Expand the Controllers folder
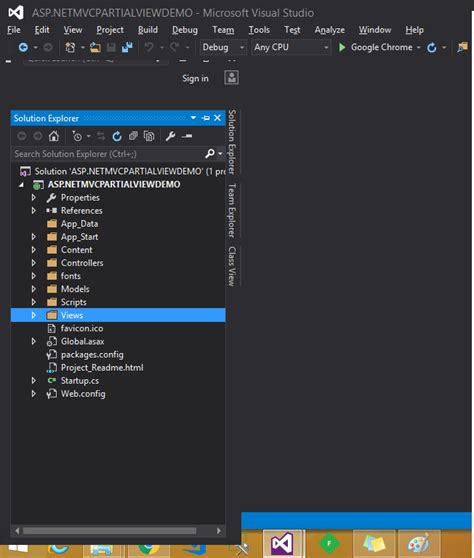The image size is (474, 558). tap(33, 263)
